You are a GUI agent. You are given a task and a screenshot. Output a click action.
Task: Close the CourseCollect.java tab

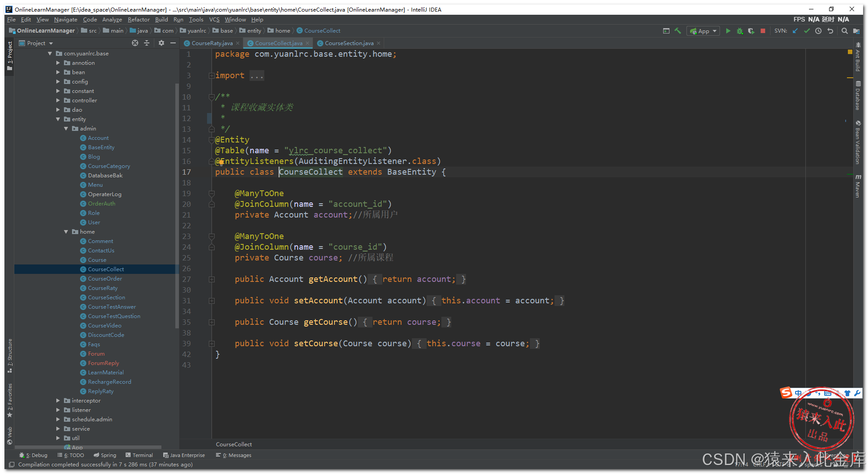(307, 43)
